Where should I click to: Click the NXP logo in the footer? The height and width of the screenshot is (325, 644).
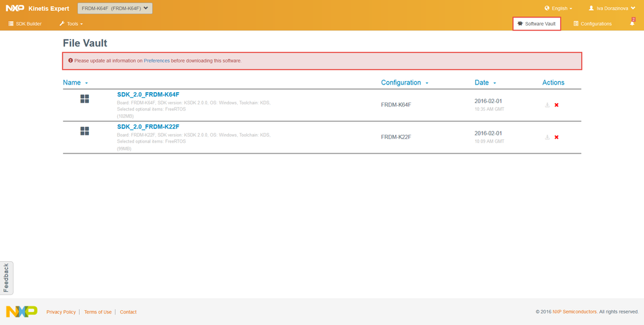[x=21, y=312]
